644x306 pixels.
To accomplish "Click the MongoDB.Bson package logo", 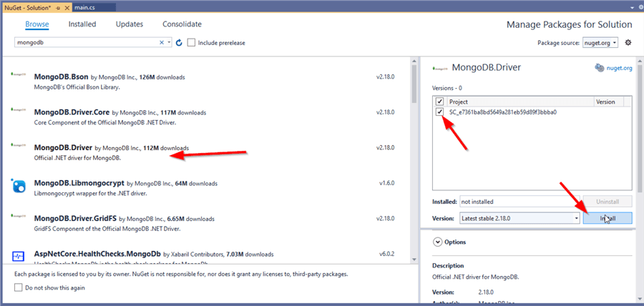I will (x=18, y=74).
